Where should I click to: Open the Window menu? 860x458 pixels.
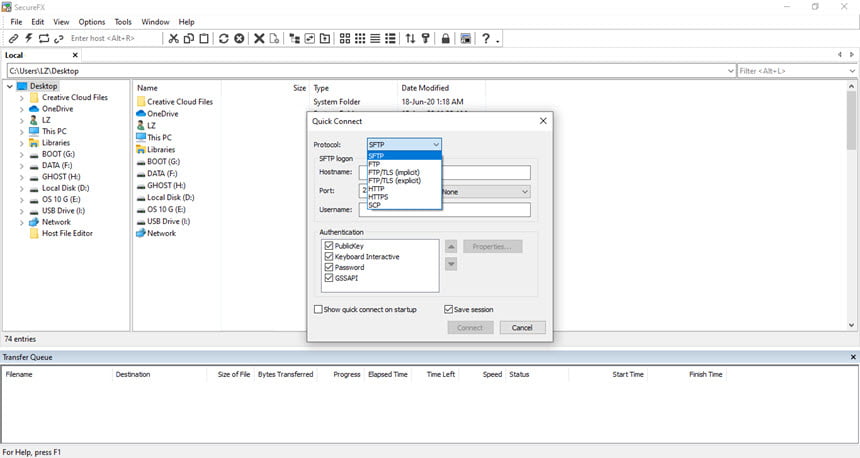click(x=155, y=22)
